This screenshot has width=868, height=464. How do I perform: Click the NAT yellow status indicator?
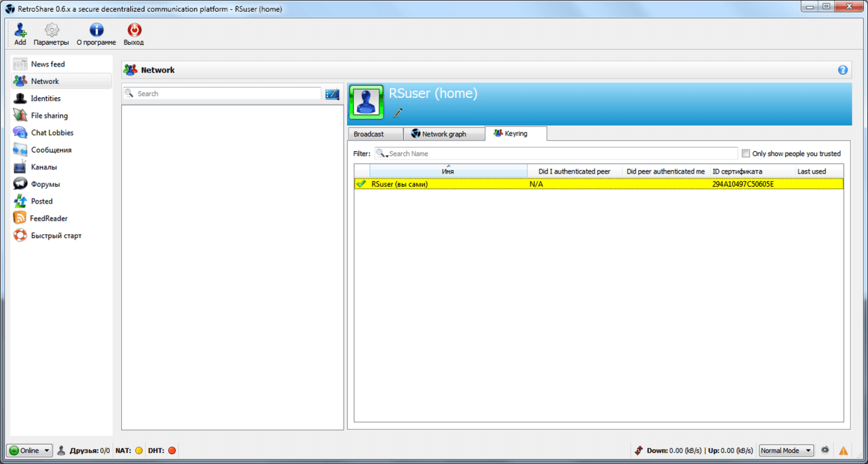click(139, 451)
